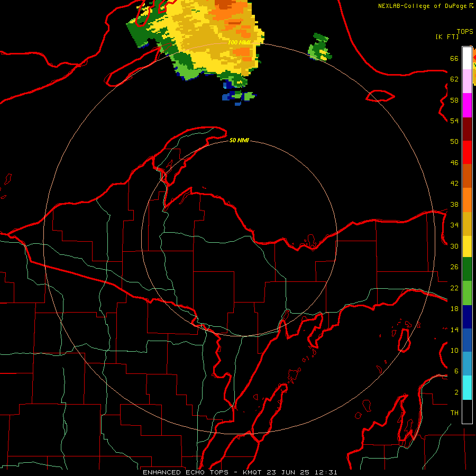Click the small isolated green echo cell
Viewport: 476px width, 476px height.
(319, 47)
